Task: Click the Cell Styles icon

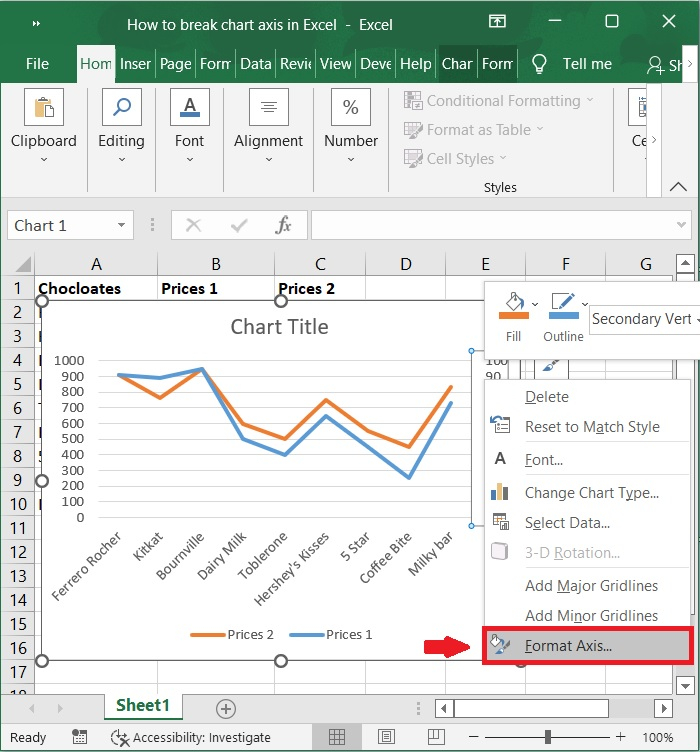Action: click(x=413, y=159)
